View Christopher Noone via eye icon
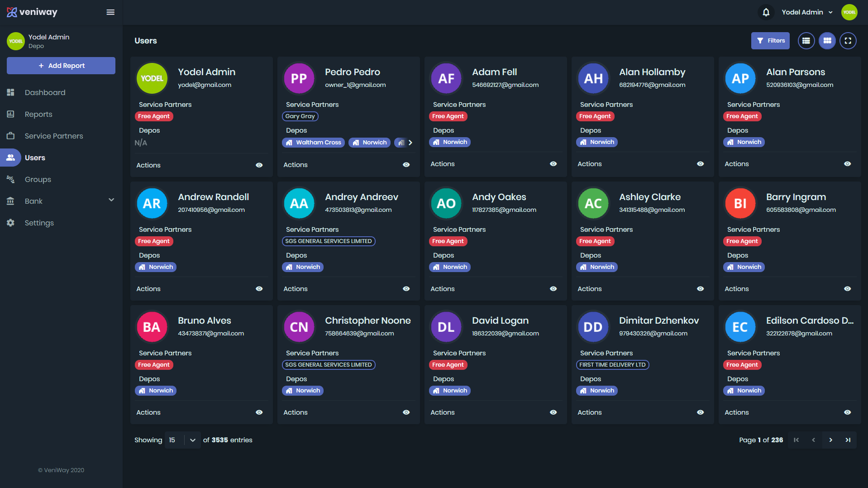This screenshot has width=868, height=488. click(406, 412)
